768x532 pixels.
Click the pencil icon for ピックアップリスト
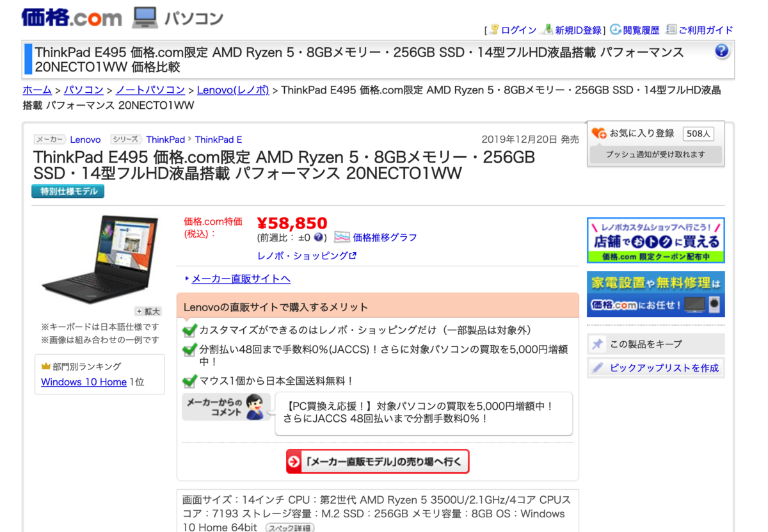[x=597, y=368]
